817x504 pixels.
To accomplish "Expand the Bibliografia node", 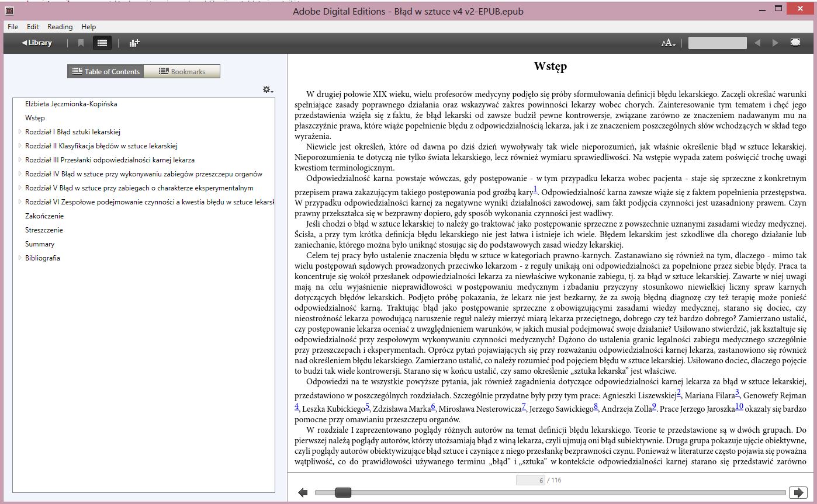I will click(20, 258).
